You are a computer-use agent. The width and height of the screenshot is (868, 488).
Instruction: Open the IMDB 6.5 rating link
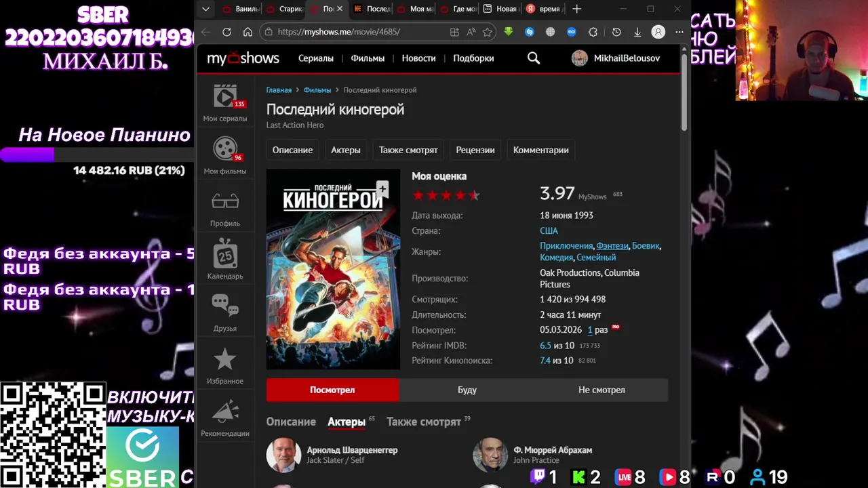click(x=545, y=345)
